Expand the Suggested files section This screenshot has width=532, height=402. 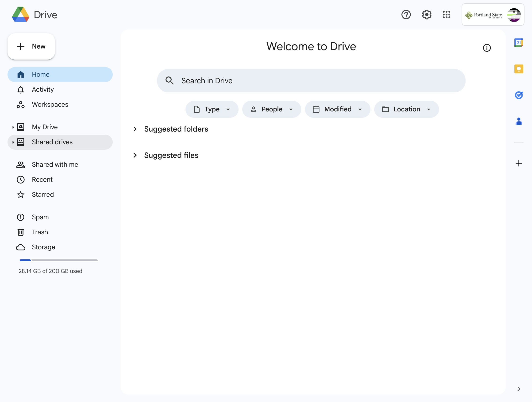135,155
